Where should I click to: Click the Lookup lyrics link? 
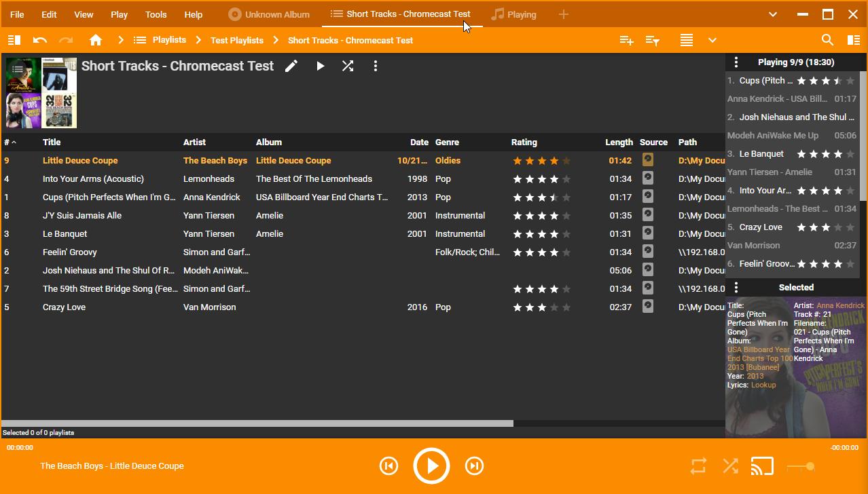tap(763, 385)
